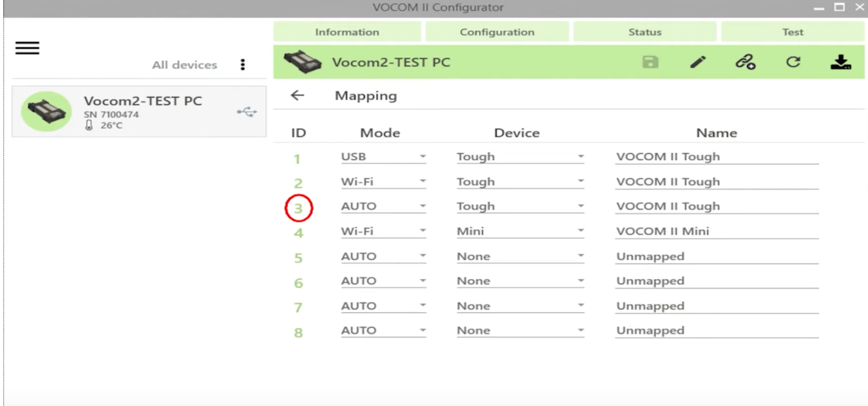The height and width of the screenshot is (406, 868).
Task: Edit Name field for ID 3
Action: pos(716,207)
